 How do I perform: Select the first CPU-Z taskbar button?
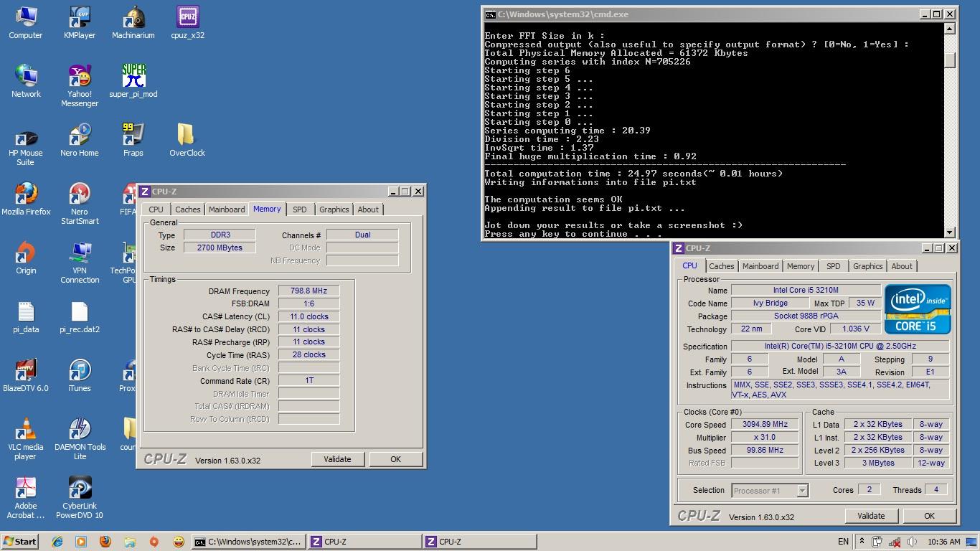pos(364,542)
